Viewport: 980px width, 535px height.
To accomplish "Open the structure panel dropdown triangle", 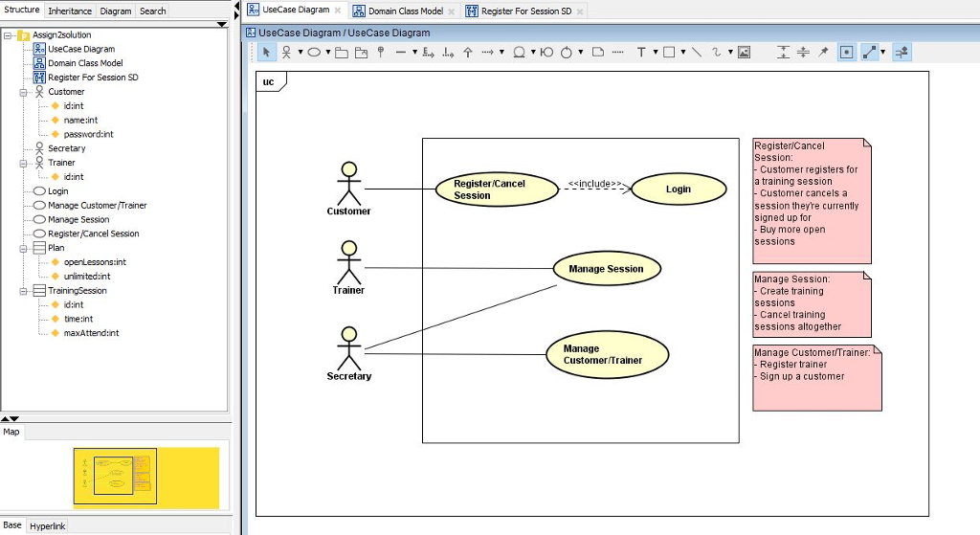I will [221, 24].
